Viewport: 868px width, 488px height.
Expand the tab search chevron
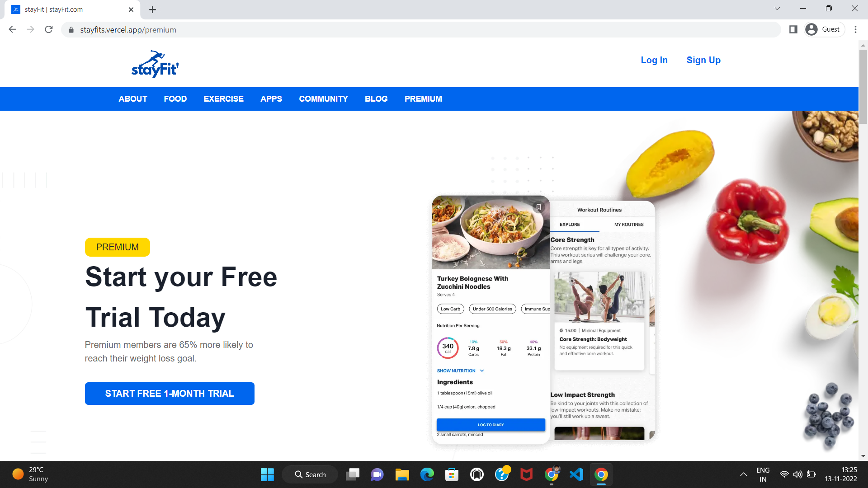(x=777, y=9)
